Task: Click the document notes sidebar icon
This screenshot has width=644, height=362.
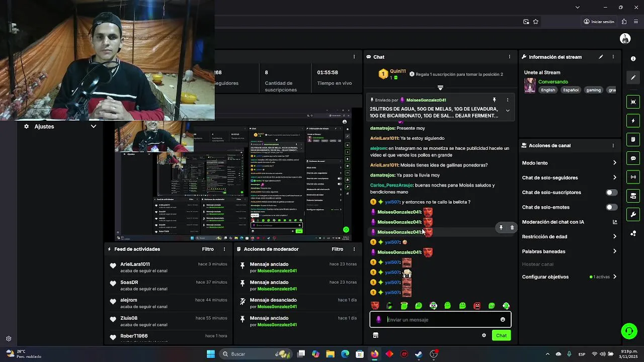Action: [633, 139]
